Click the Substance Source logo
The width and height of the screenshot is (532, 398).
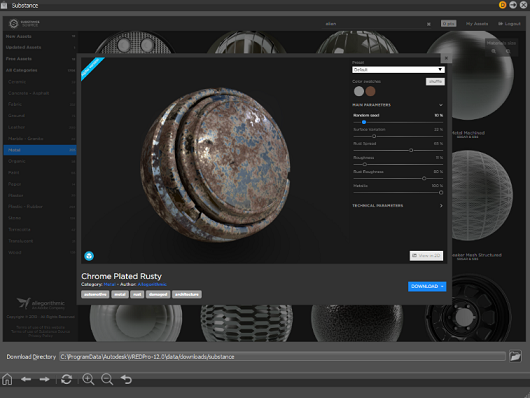pos(24,23)
